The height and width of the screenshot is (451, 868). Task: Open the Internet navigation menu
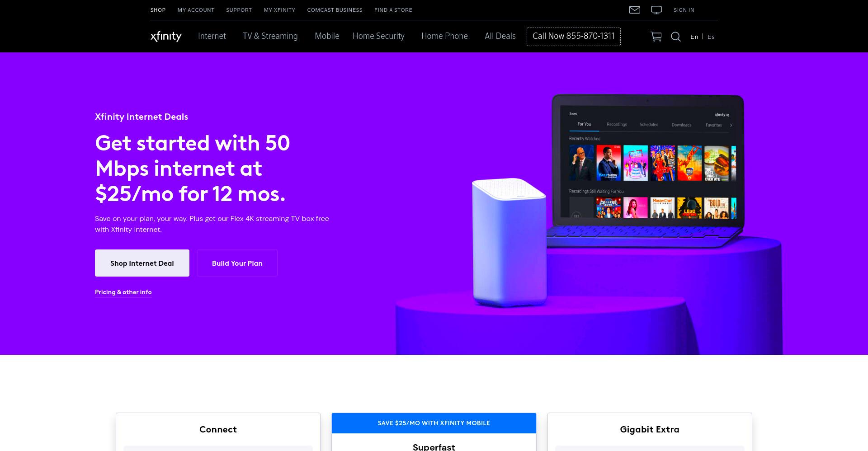[x=212, y=36]
